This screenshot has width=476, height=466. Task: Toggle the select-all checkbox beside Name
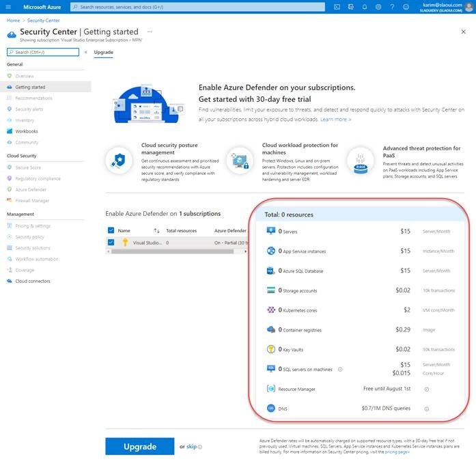tap(111, 231)
